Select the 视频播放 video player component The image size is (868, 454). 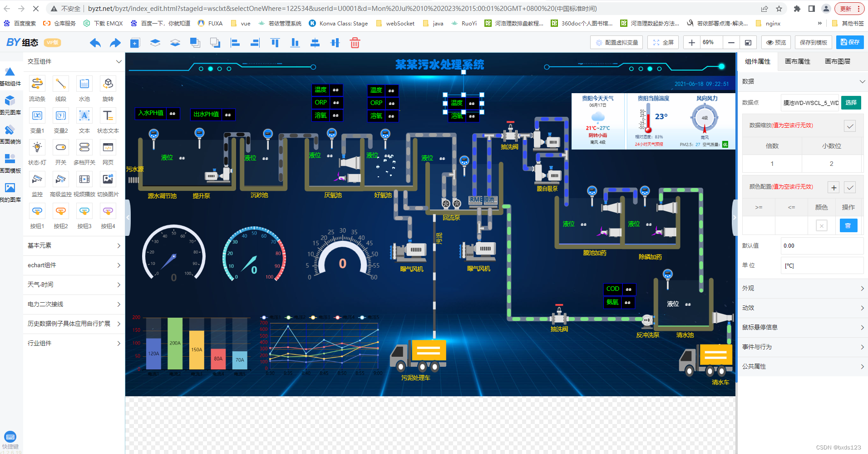[x=84, y=184]
